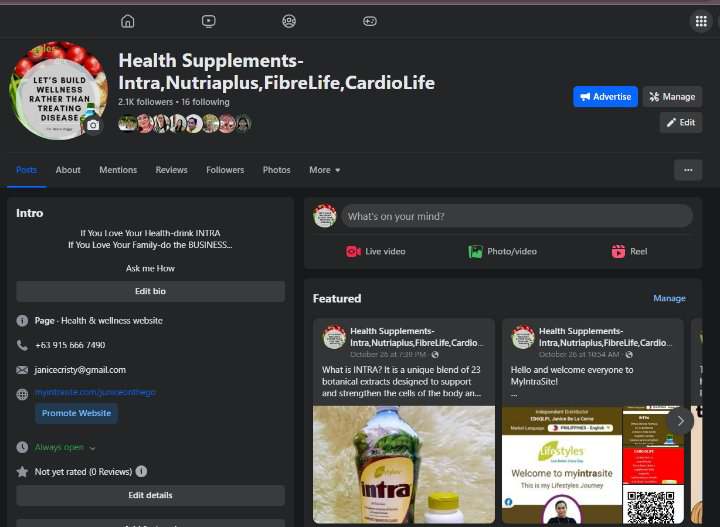Click Manage link in Featured section

click(x=669, y=298)
